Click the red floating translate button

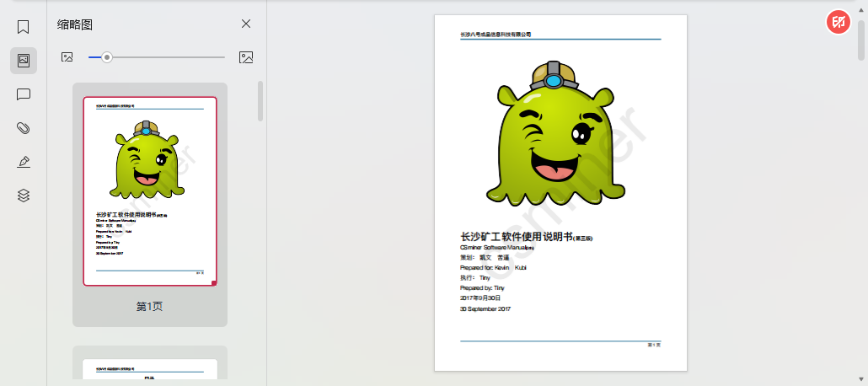click(839, 22)
